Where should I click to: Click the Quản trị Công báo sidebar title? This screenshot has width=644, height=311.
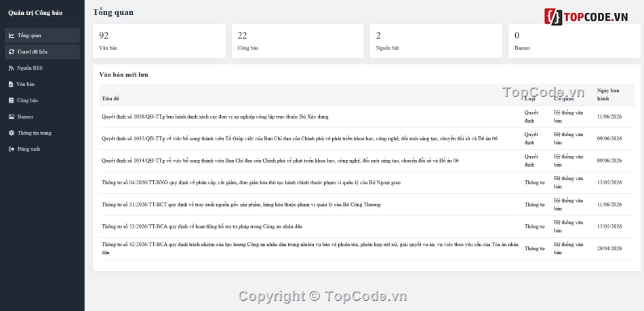35,13
